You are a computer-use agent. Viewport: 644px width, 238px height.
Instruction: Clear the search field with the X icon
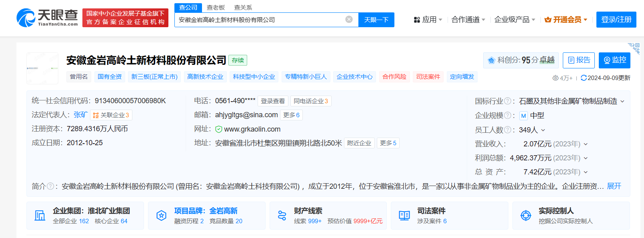point(349,19)
